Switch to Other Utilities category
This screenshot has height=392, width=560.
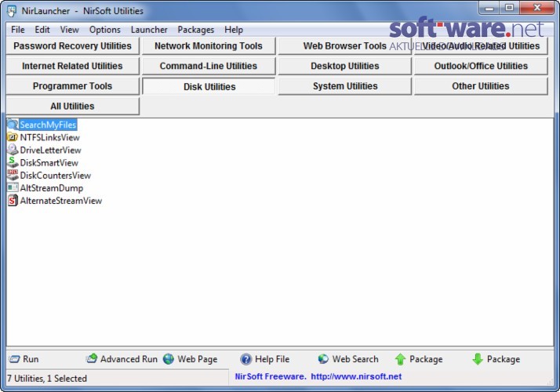click(x=481, y=86)
